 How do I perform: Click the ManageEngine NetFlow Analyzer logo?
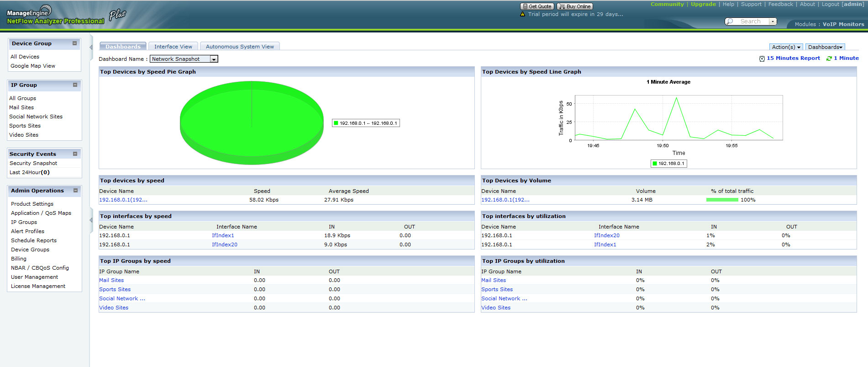coord(56,16)
